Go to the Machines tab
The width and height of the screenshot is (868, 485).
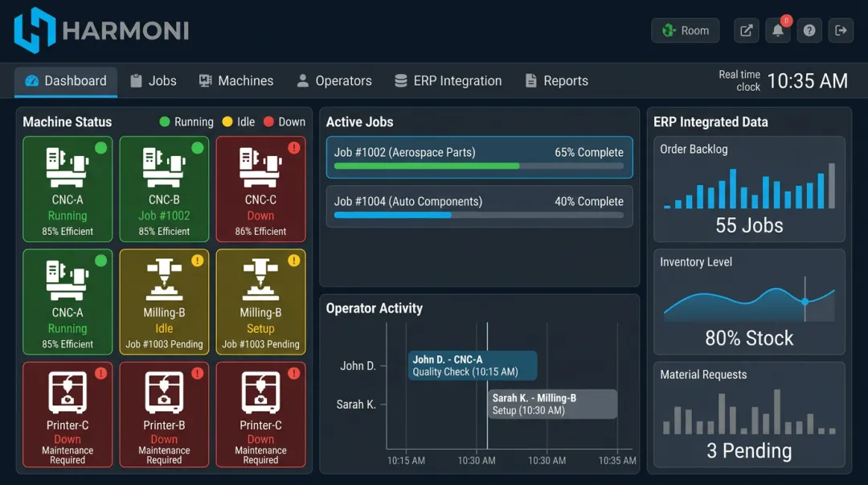point(236,81)
